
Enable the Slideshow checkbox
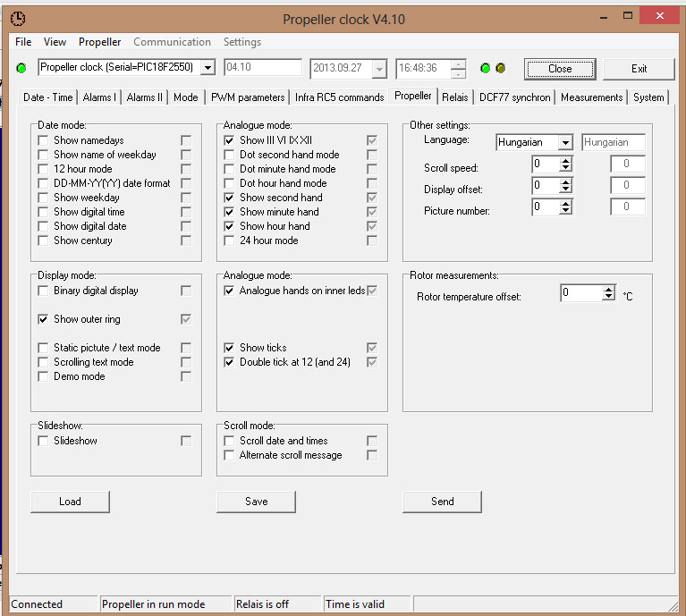[43, 441]
